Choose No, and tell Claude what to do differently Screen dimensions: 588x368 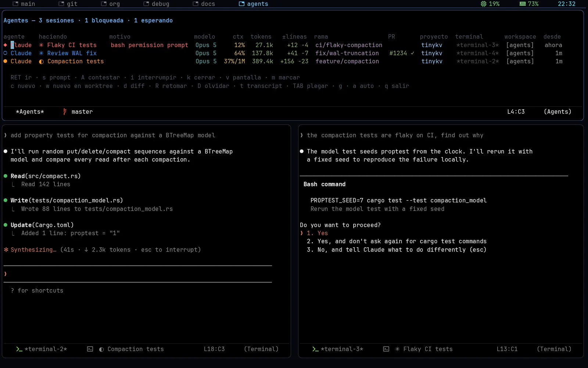397,250
